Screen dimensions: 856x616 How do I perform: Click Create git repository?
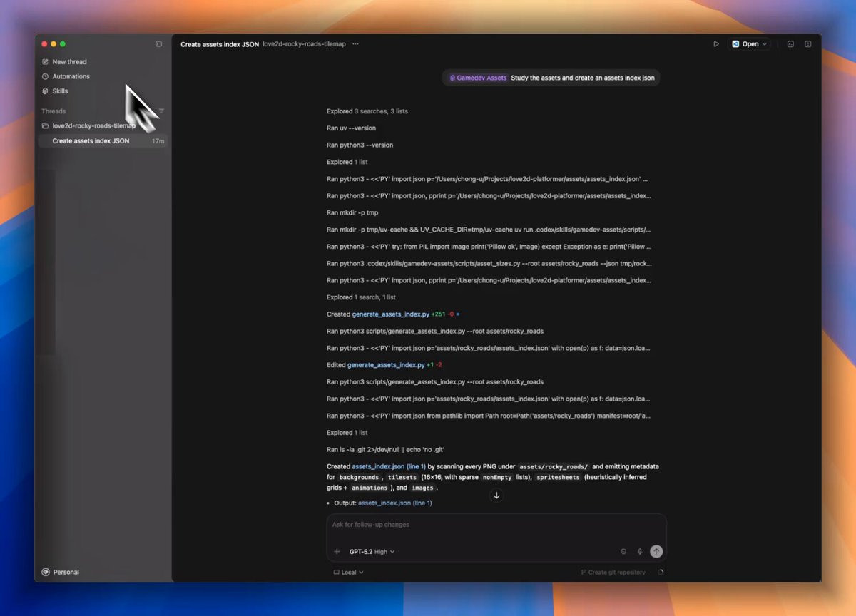click(x=613, y=573)
